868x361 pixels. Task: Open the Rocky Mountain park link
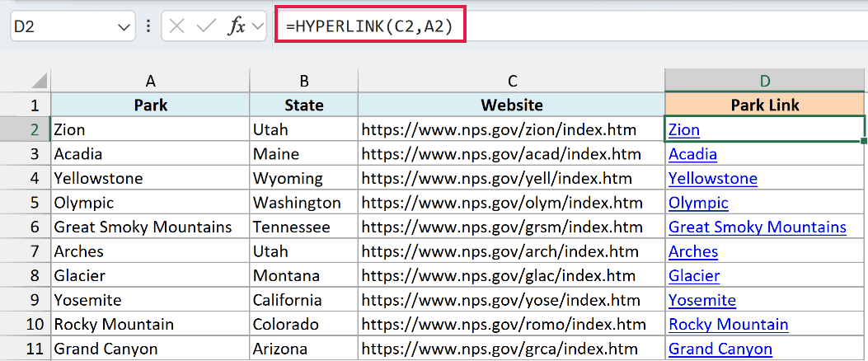pos(729,325)
